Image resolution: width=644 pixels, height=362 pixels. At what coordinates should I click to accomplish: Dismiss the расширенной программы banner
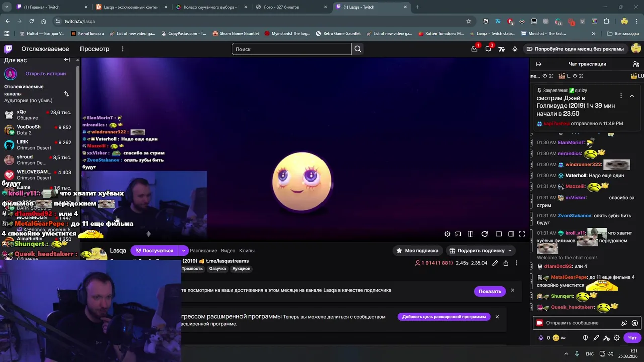tap(497, 317)
